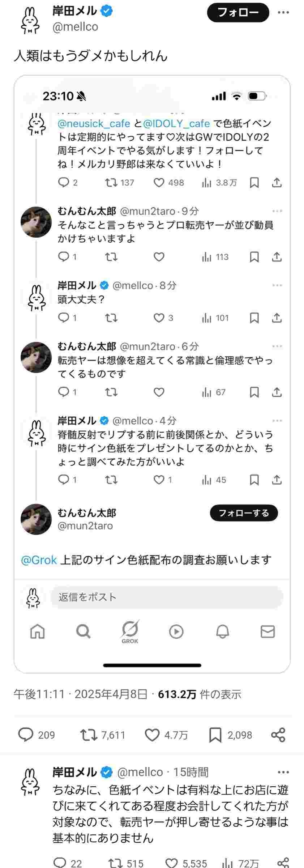View analytics showing 72万 views
Image resolution: width=304 pixels, height=868 pixels.
pos(228,863)
